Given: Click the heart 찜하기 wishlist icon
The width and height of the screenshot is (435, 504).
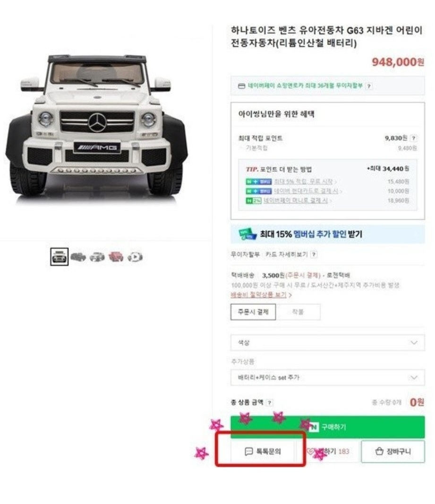Looking at the screenshot, I should click(310, 452).
